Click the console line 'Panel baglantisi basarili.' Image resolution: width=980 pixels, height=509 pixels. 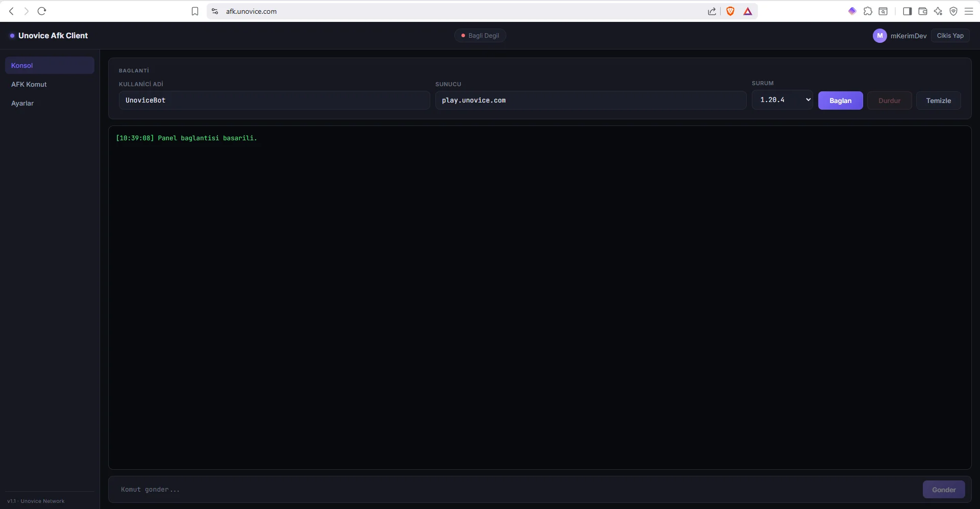pos(207,138)
